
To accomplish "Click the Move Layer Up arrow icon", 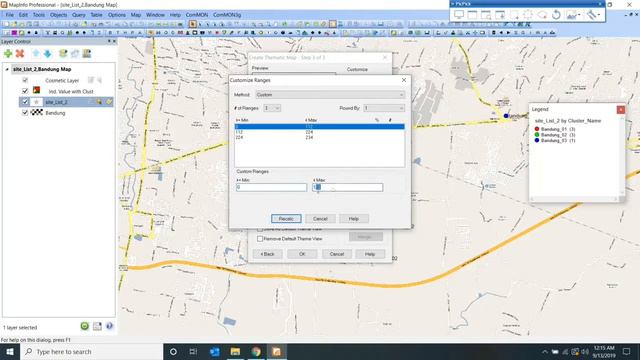I will [x=36, y=53].
